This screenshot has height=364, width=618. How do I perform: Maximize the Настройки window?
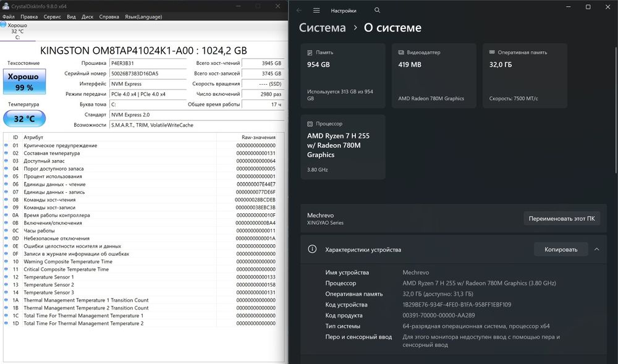click(x=588, y=7)
